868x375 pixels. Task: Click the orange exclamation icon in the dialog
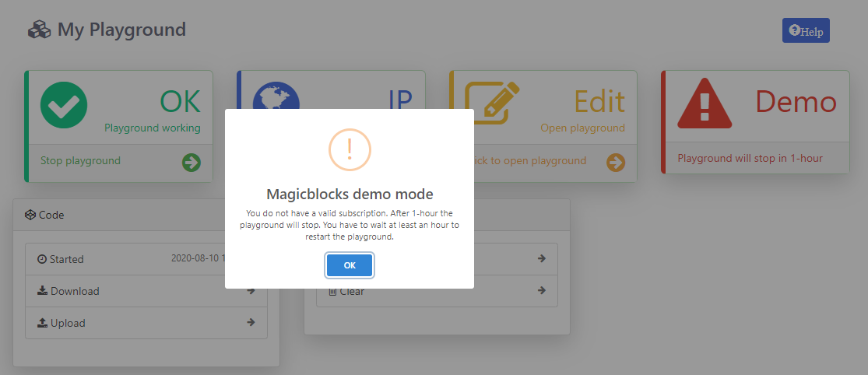click(x=350, y=149)
